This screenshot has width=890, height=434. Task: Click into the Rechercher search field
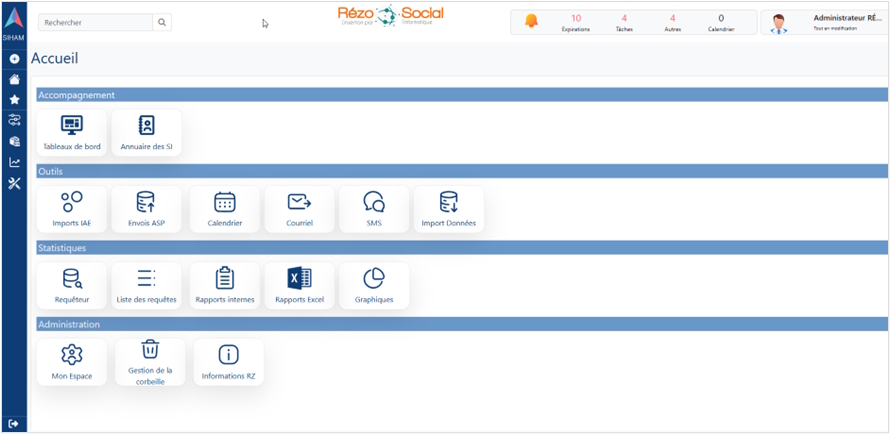[x=95, y=22]
